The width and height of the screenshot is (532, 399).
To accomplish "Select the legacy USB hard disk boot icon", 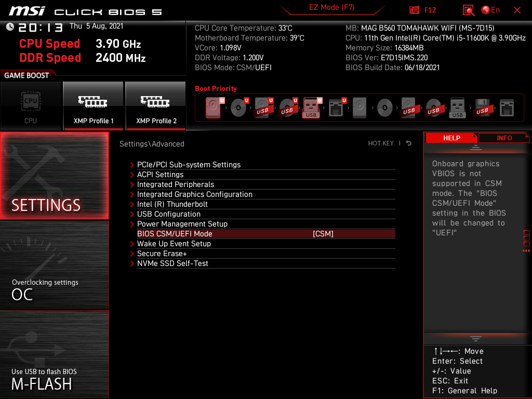I will coord(409,108).
